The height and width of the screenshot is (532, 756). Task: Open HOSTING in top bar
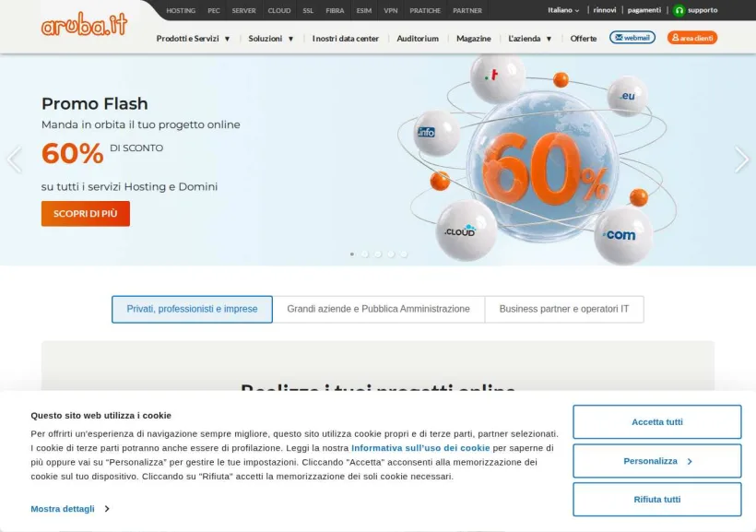click(x=181, y=11)
